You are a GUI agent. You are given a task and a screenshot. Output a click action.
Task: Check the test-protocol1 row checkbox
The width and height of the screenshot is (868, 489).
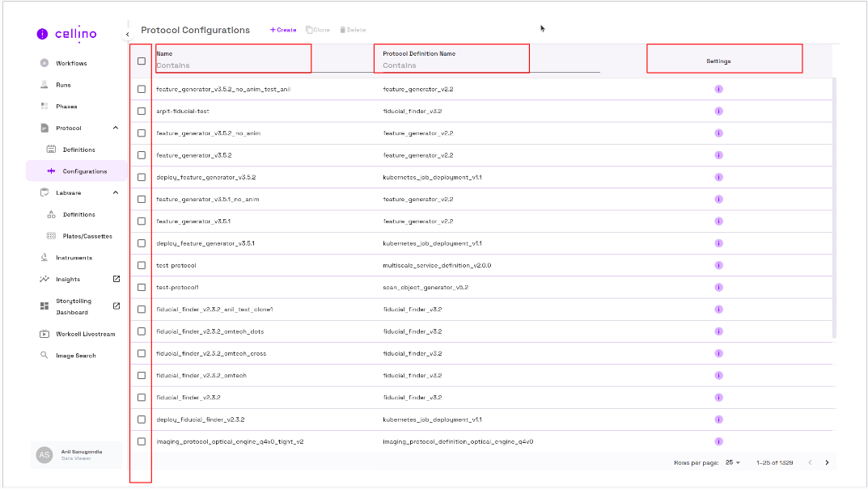(142, 287)
